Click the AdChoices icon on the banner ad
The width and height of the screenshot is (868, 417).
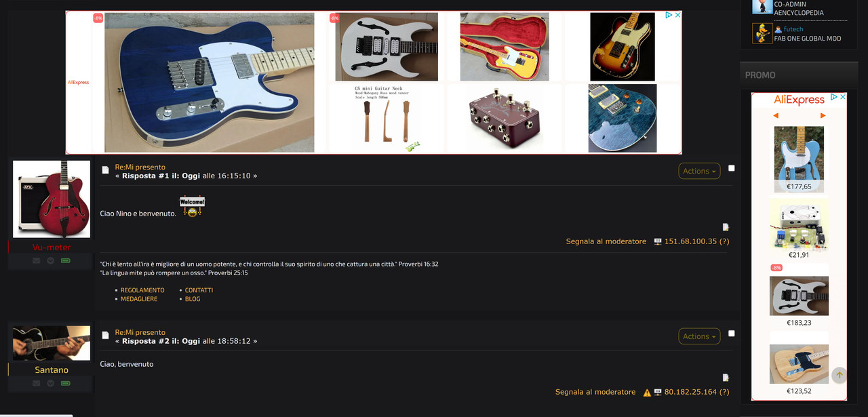click(x=669, y=15)
